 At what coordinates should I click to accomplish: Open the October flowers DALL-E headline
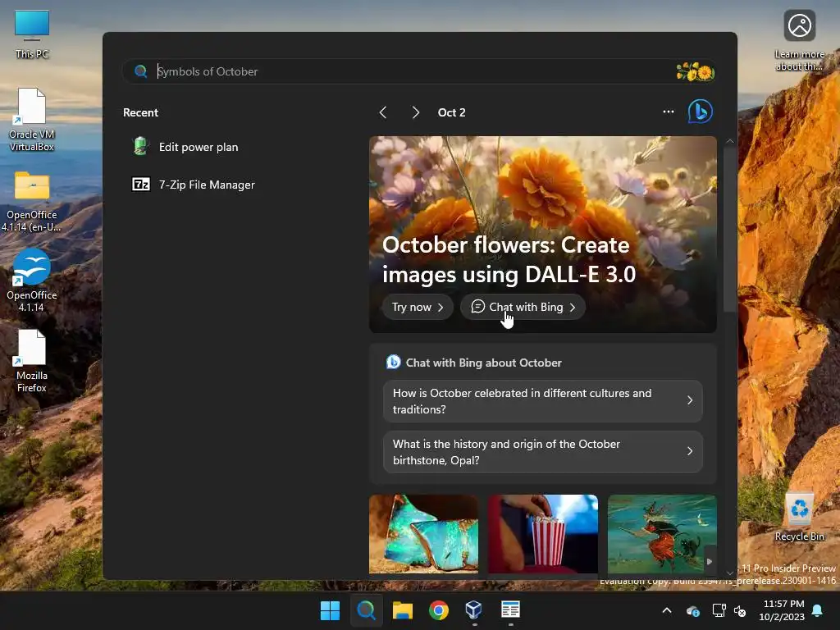tap(509, 260)
